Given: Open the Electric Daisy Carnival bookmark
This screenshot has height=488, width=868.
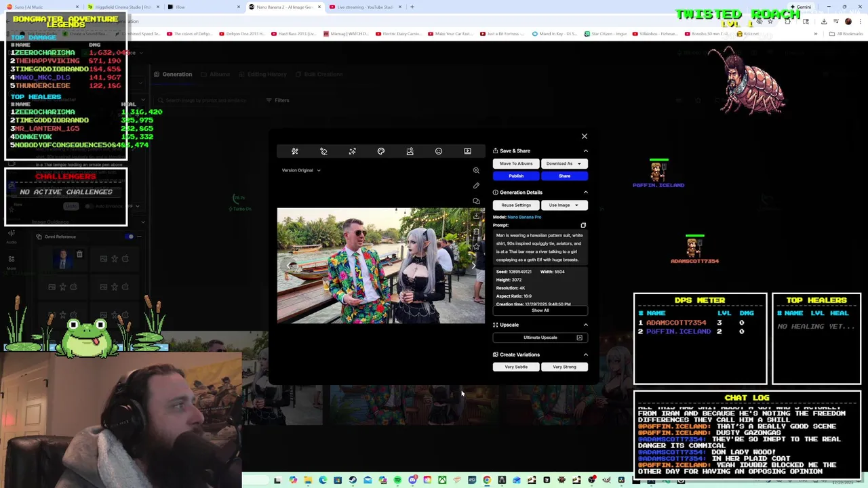Looking at the screenshot, I should (400, 33).
